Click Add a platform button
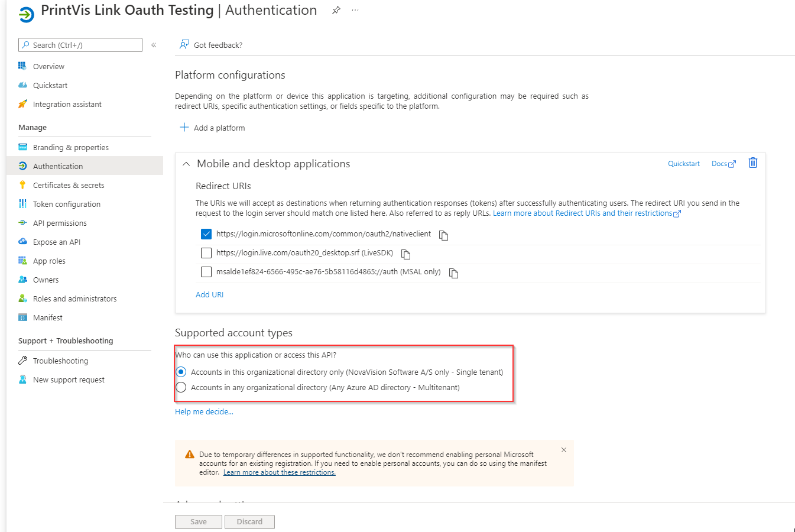This screenshot has width=795, height=532. (212, 128)
